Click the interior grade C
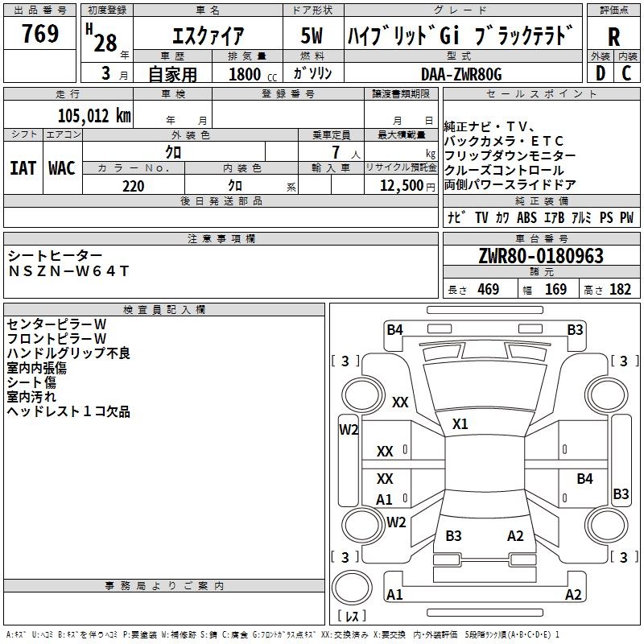644x644 pixels. [x=626, y=73]
